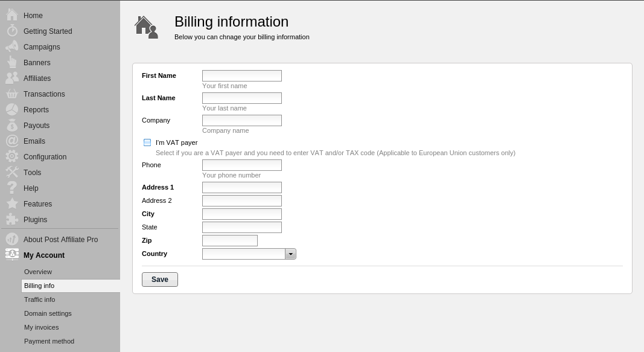Open the My invoices submenu item
The image size is (644, 352).
[x=42, y=327]
